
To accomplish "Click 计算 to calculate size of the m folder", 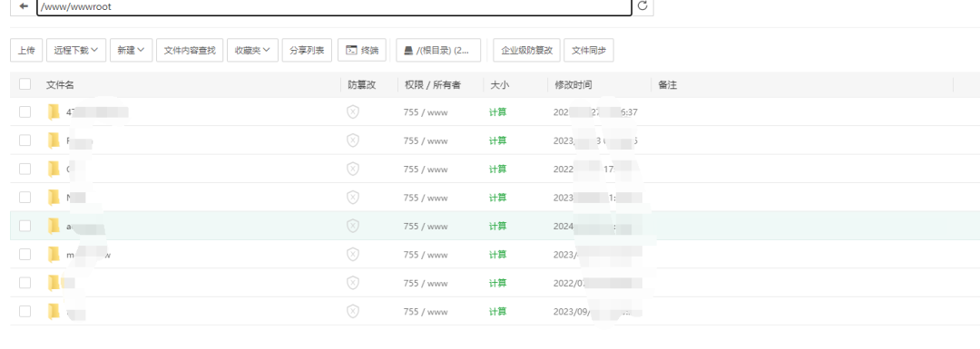I will tap(497, 255).
